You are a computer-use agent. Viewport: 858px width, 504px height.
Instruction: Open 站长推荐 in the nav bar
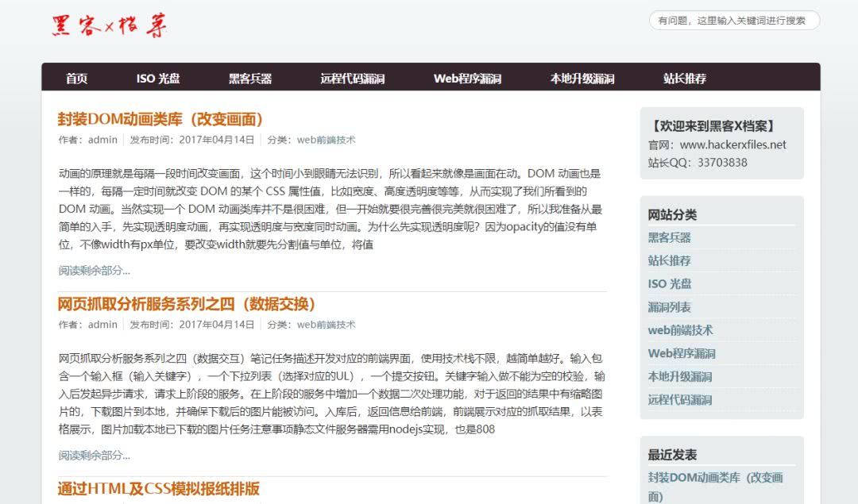pos(685,78)
